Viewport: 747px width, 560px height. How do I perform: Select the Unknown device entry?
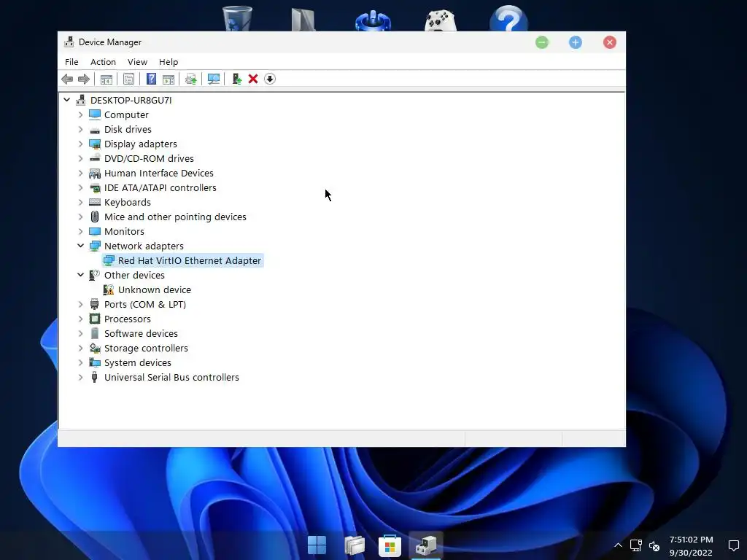(155, 289)
